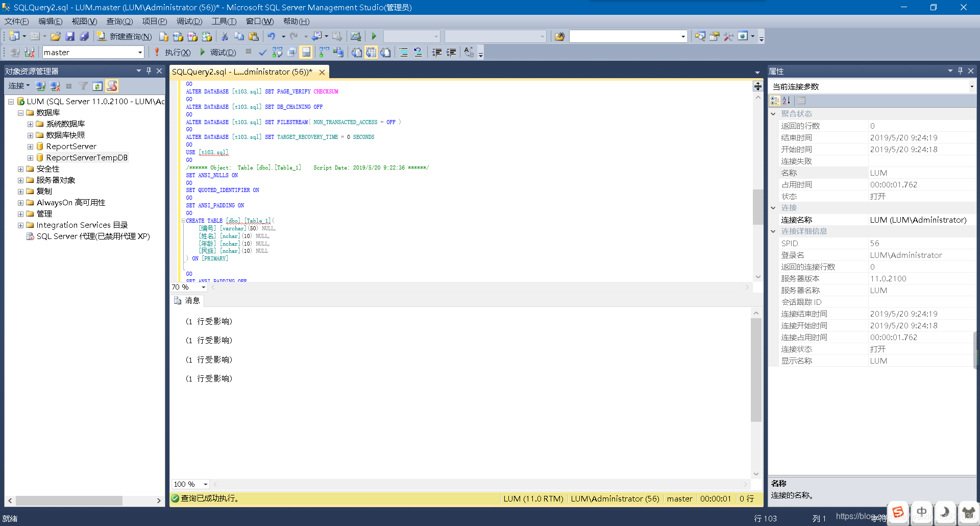This screenshot has width=980, height=526.
Task: Parse the query with the blue checkmark icon
Action: click(262, 52)
